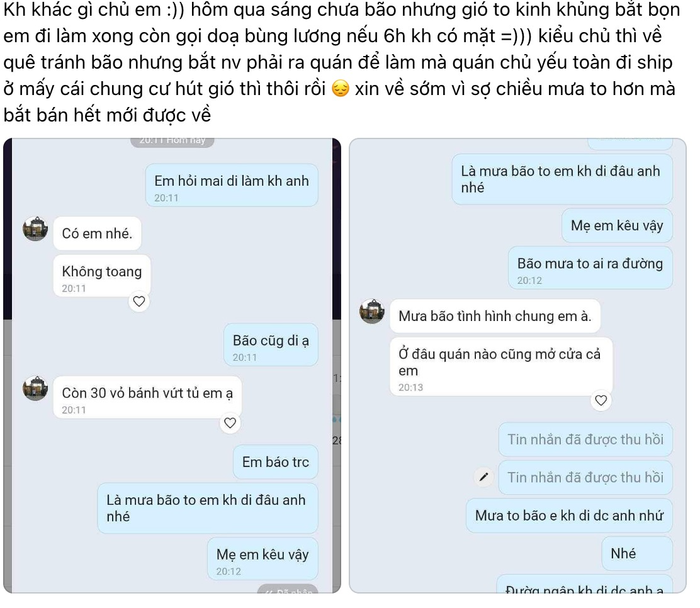Click the pencil edit icon beside recalled message
Image resolution: width=700 pixels, height=608 pixels.
(x=483, y=477)
